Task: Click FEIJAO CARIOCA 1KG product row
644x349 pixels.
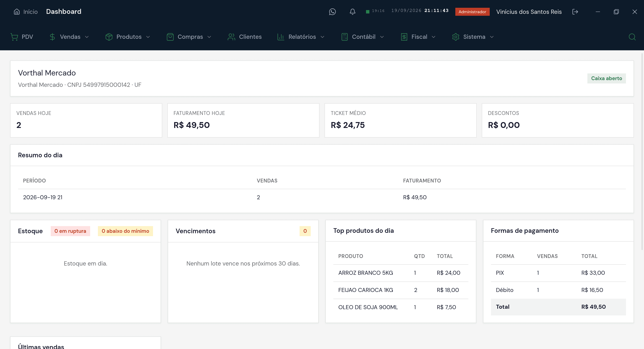Action: pyautogui.click(x=401, y=290)
